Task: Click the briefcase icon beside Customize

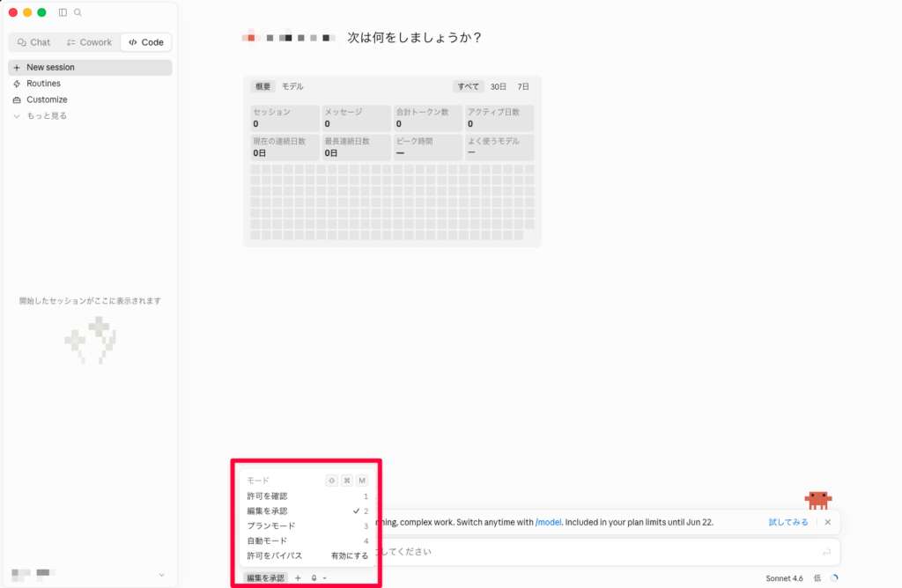Action: [x=17, y=99]
